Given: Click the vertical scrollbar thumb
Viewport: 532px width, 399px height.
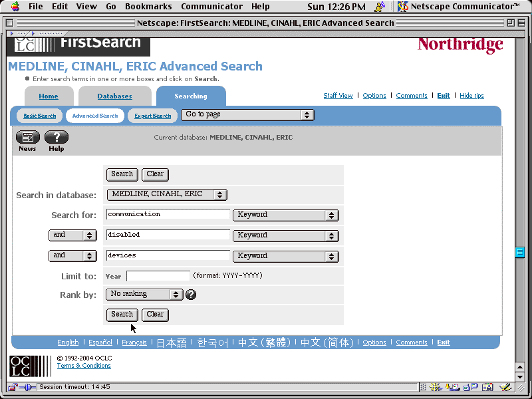Looking at the screenshot, I should tap(520, 253).
